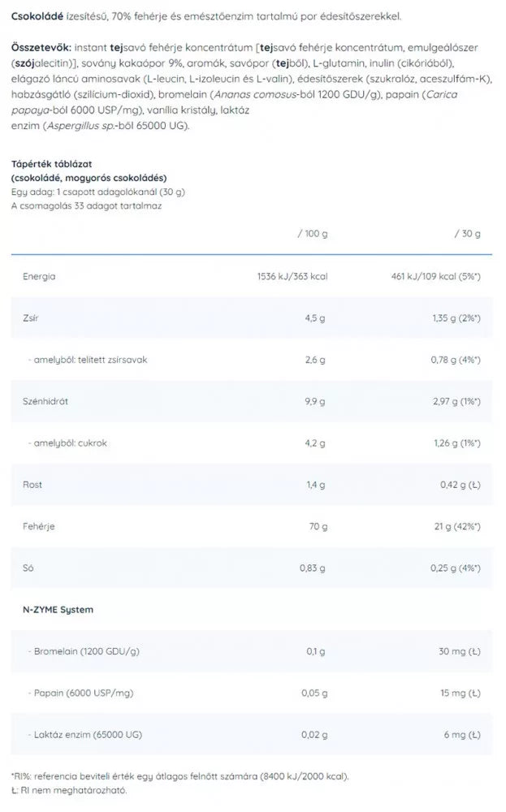Click the Energia row label
506x812 pixels.
pyautogui.click(x=39, y=277)
